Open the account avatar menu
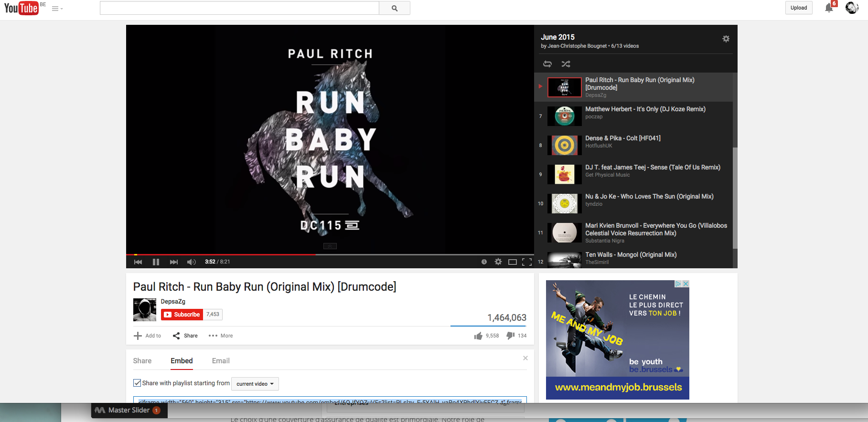 click(x=851, y=8)
